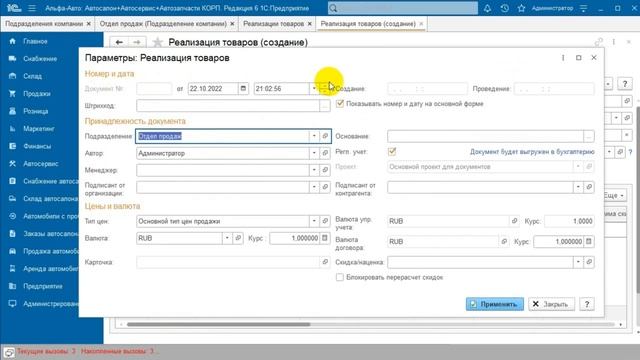
Task: Expand the Скидка/наценка dropdown arrow
Action: pos(578,262)
